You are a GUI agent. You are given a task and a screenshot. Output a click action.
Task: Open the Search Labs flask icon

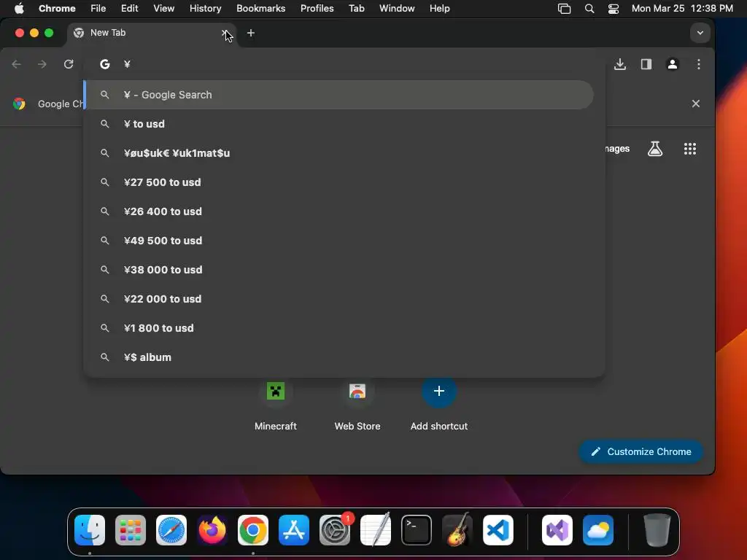click(655, 149)
